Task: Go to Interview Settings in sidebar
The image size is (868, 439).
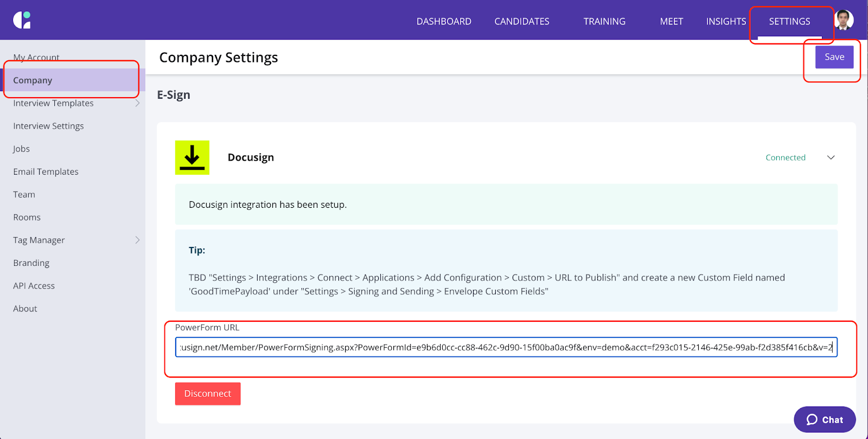Action: (49, 126)
